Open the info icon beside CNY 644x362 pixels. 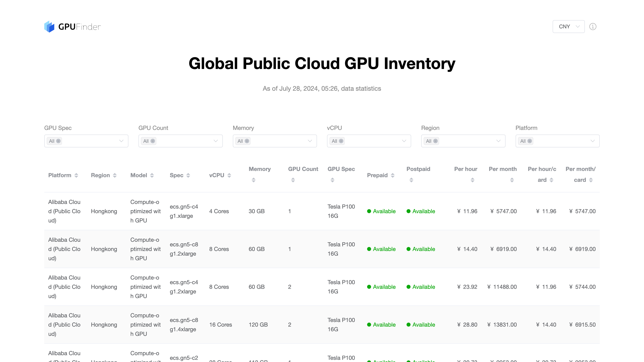pyautogui.click(x=593, y=27)
